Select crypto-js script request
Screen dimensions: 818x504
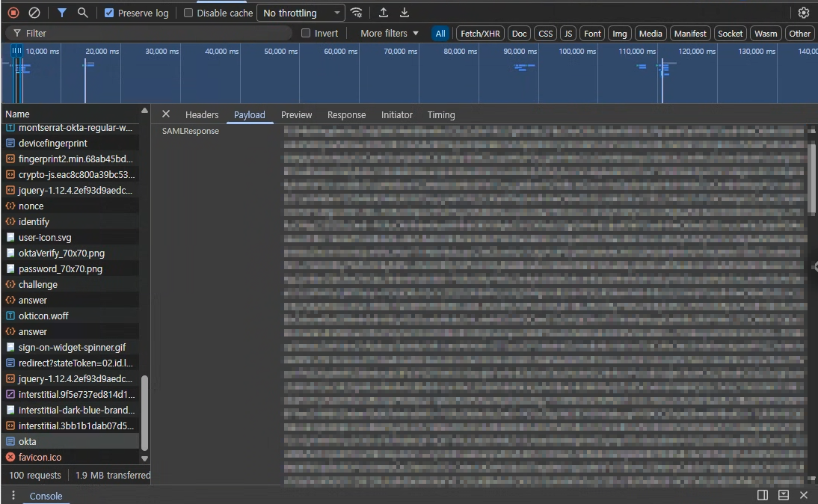coord(70,174)
